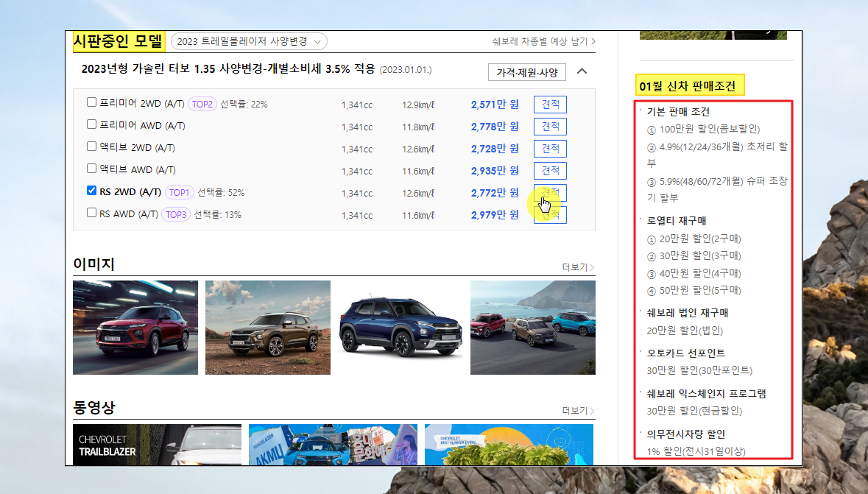Viewport: 868px width, 494px height.
Task: Open the blue Trailblazer studio image
Action: coord(401,328)
